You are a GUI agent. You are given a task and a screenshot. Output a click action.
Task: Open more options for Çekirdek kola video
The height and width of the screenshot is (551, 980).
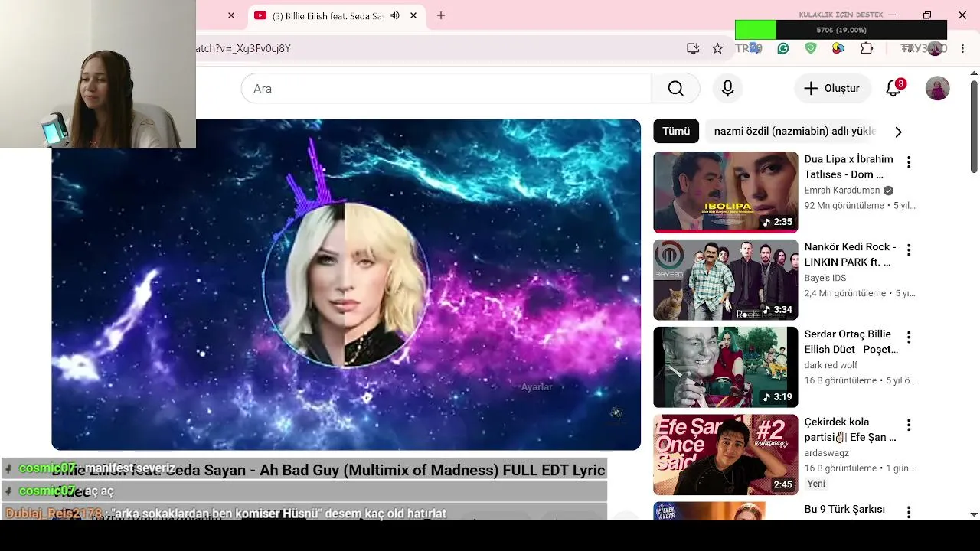909,425
